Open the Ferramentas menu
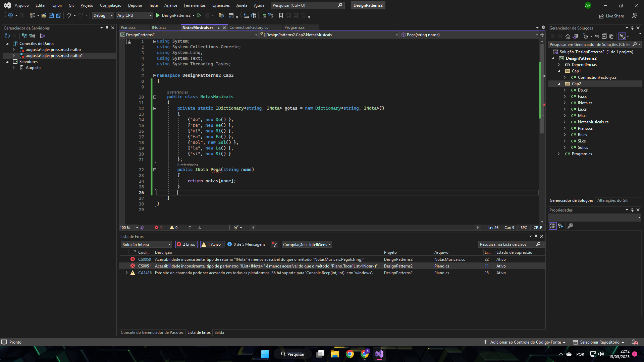The image size is (644, 362). pyautogui.click(x=195, y=5)
